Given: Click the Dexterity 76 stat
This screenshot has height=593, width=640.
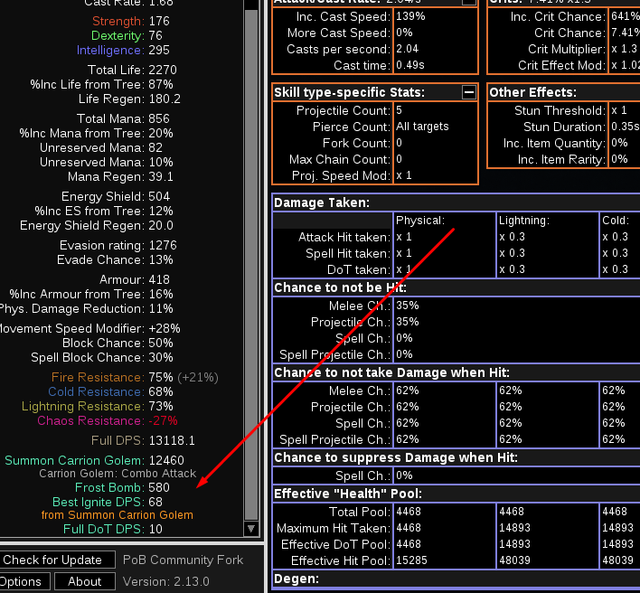Looking at the screenshot, I should click(x=127, y=36).
